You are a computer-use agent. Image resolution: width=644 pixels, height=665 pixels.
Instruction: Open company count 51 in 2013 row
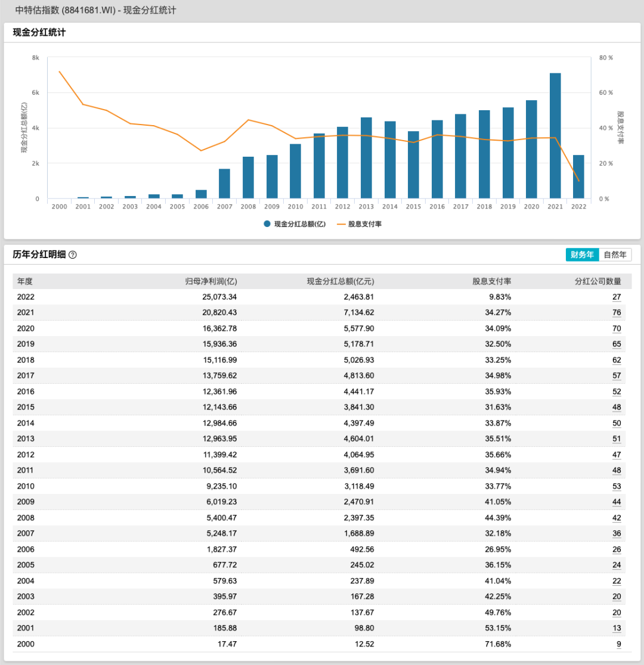coord(617,439)
